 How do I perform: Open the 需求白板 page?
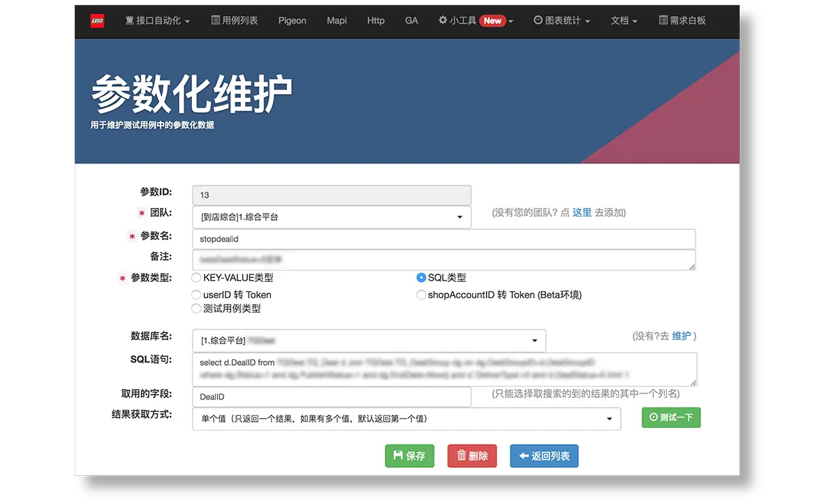[682, 21]
